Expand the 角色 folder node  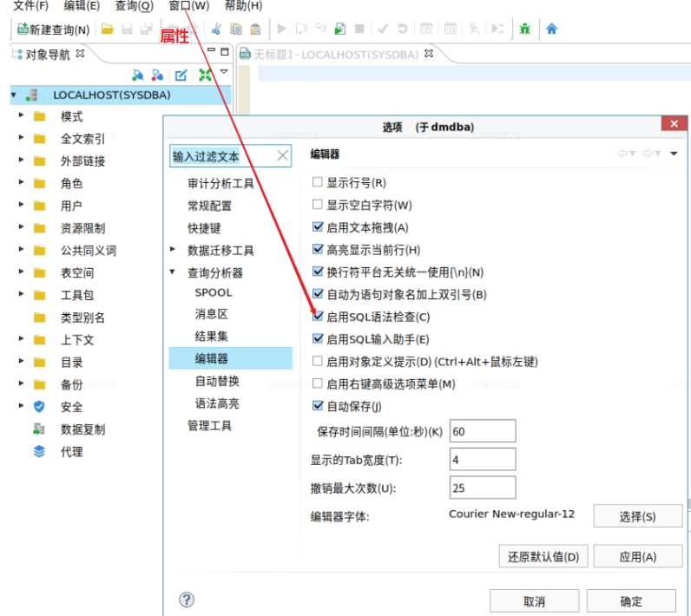pos(21,182)
